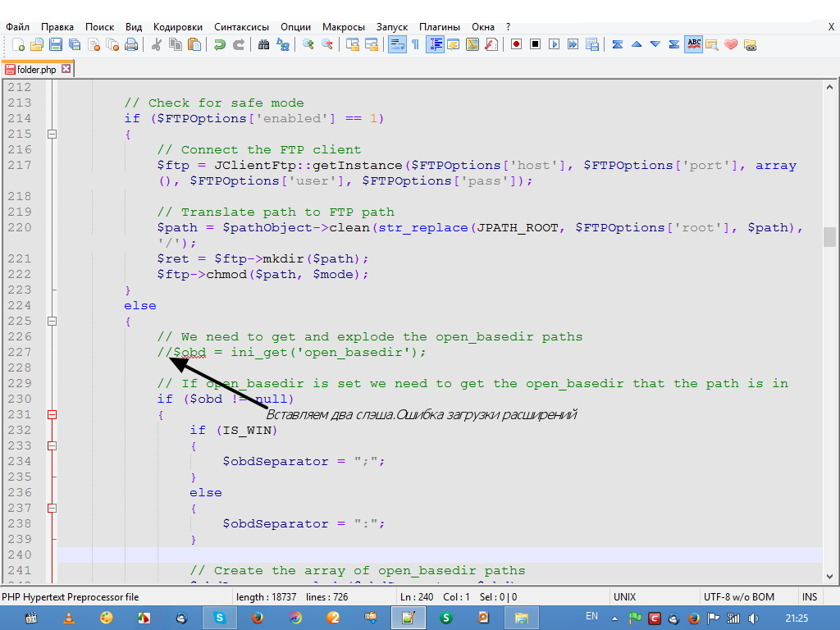Image resolution: width=840 pixels, height=630 pixels.
Task: Collapse the code fold at line 215
Action: coord(52,134)
